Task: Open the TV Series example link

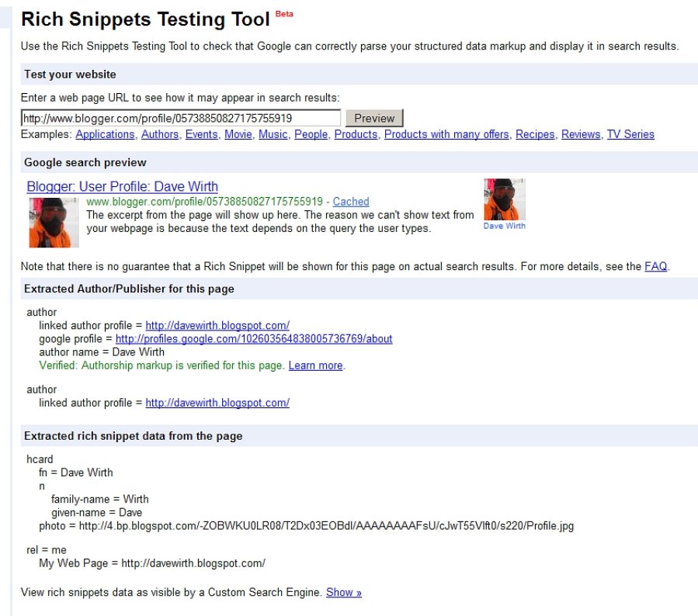Action: pyautogui.click(x=630, y=134)
